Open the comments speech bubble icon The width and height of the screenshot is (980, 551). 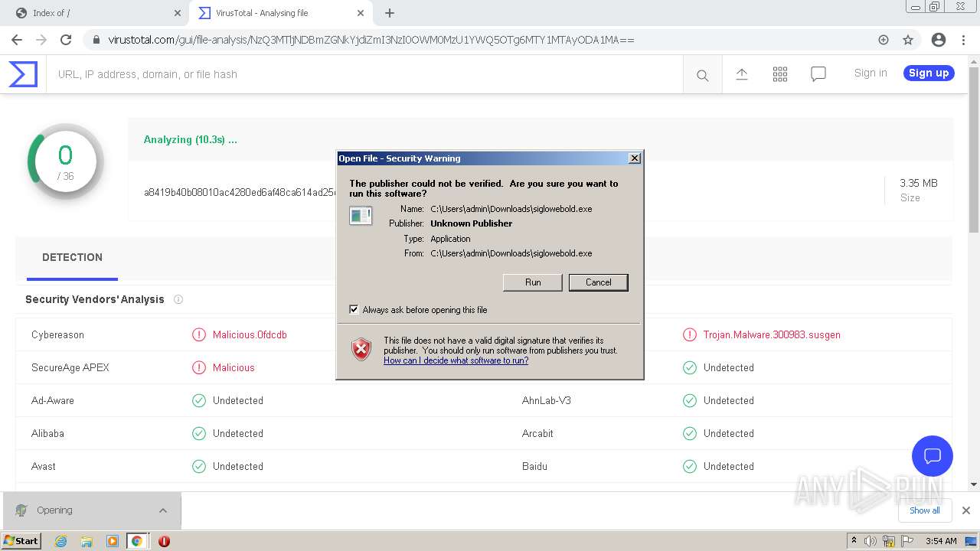coord(818,74)
